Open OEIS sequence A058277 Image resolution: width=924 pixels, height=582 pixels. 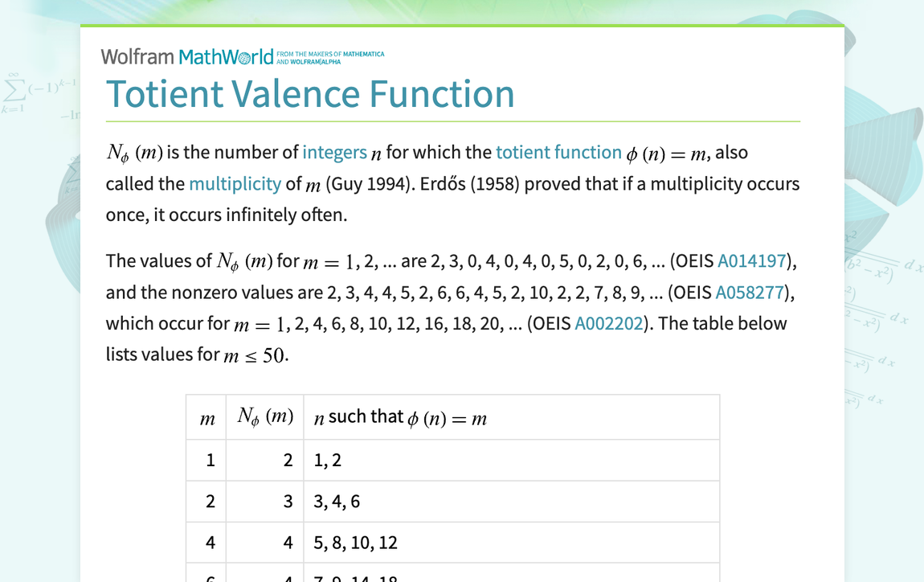tap(749, 292)
